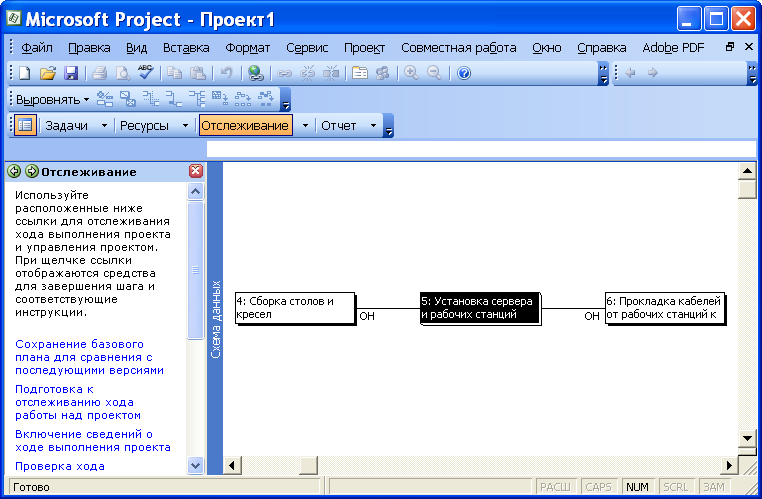Open the Правка menu
This screenshot has width=762, height=499.
click(x=89, y=48)
